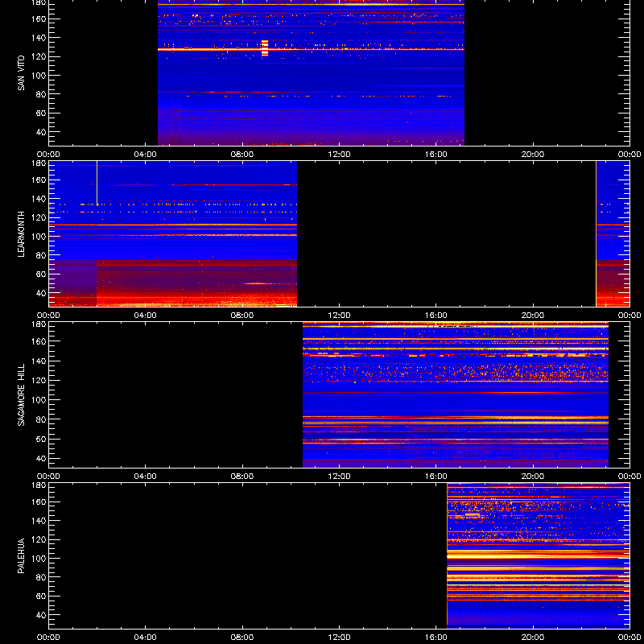Viewport: 644px width, 644px height.
Task: Click the 80 frequency label on Sagamore Hill axis
Action: 41,419
